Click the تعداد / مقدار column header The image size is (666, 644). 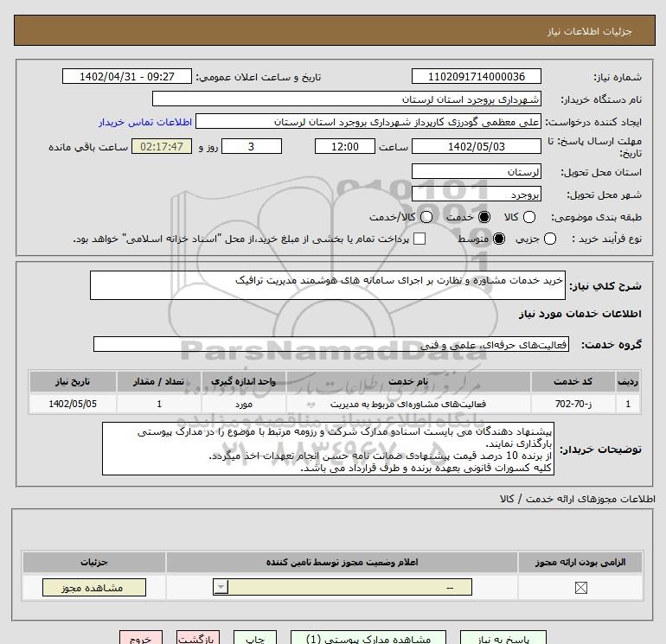(x=159, y=381)
